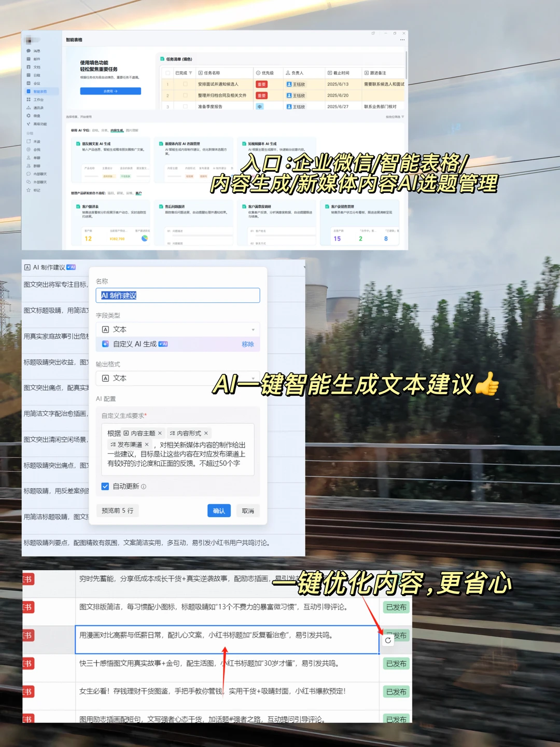Image resolution: width=560 pixels, height=747 pixels.
Task: Select the 客户 workflow tab
Action: click(x=138, y=193)
